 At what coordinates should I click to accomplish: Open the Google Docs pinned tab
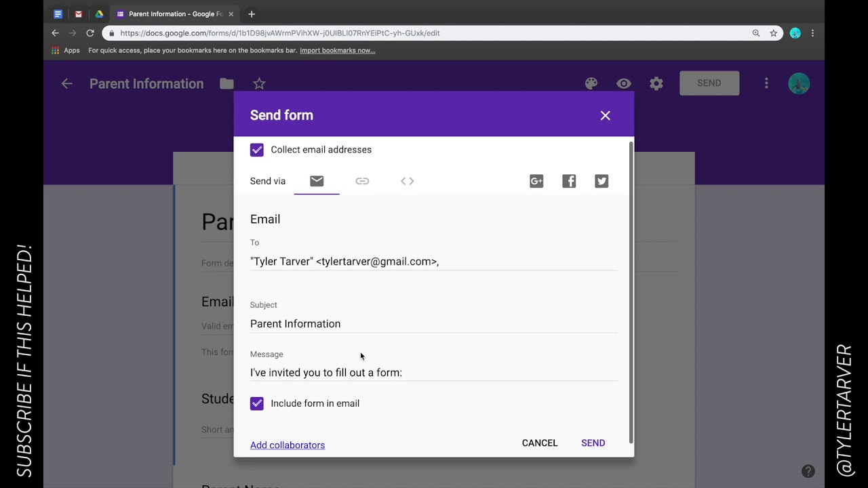pyautogui.click(x=58, y=14)
